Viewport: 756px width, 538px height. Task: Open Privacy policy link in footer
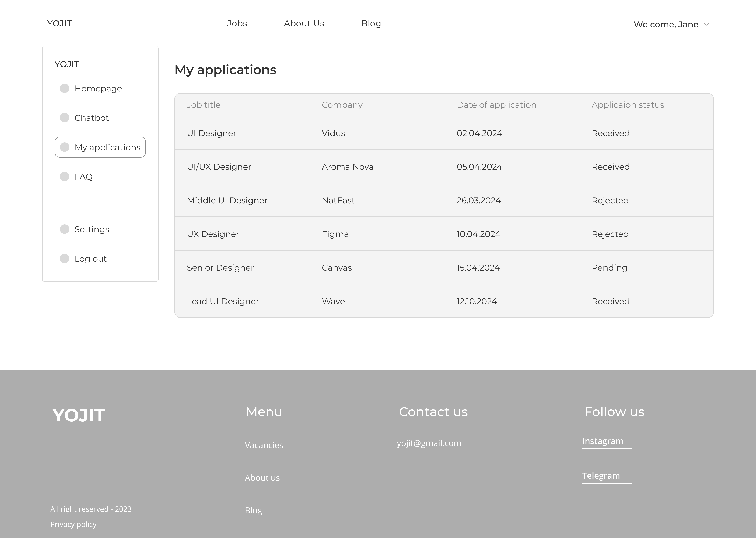click(73, 524)
